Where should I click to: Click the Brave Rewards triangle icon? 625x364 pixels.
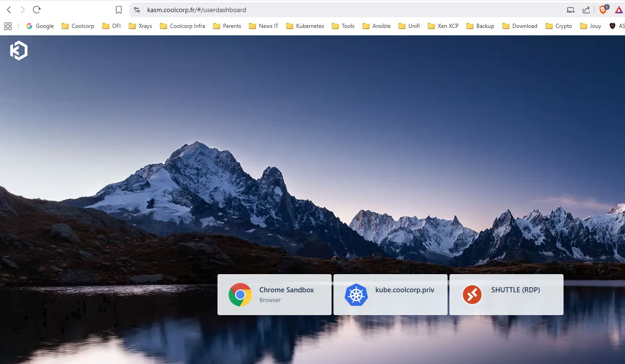coord(618,10)
